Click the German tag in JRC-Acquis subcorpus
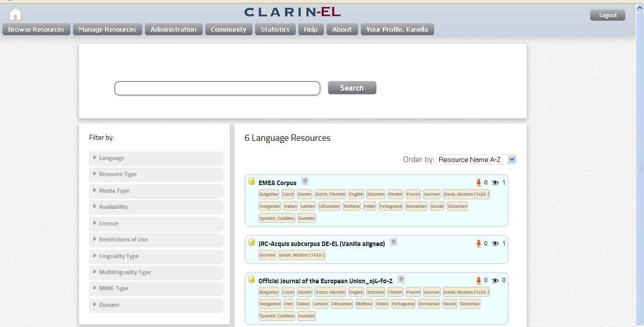644x327 pixels. pos(267,255)
